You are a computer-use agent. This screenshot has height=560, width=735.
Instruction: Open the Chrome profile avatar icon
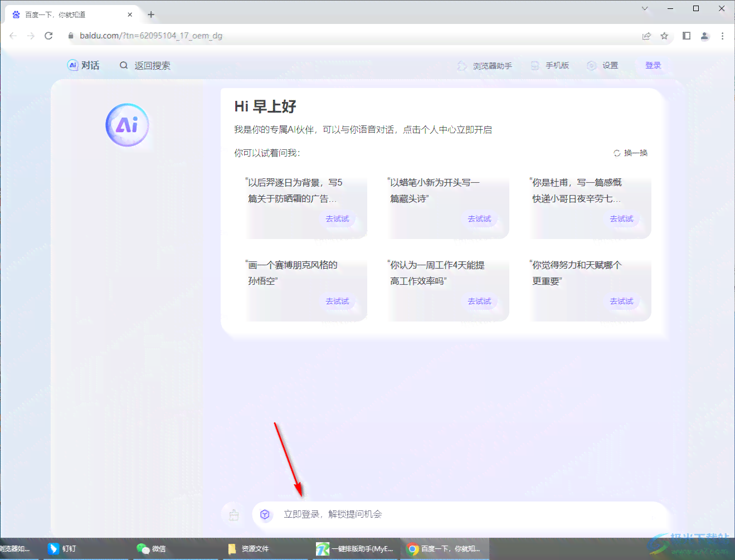point(705,36)
